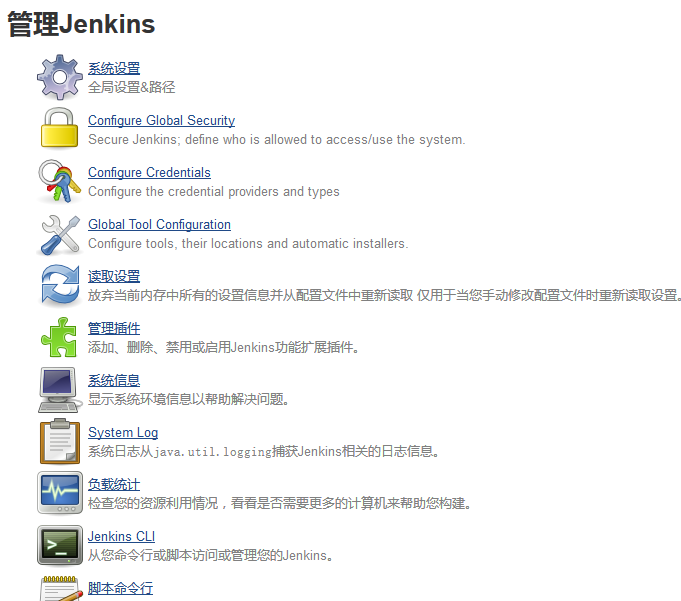
Task: Click description 显示系统环境信息以帮助解决问题
Action: pyautogui.click(x=188, y=399)
